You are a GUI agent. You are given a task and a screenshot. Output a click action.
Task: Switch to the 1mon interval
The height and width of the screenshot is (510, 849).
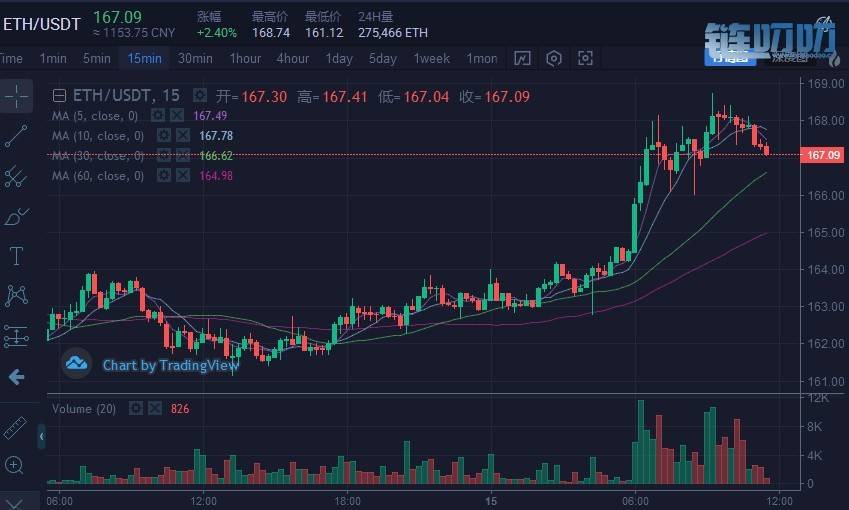coord(482,58)
